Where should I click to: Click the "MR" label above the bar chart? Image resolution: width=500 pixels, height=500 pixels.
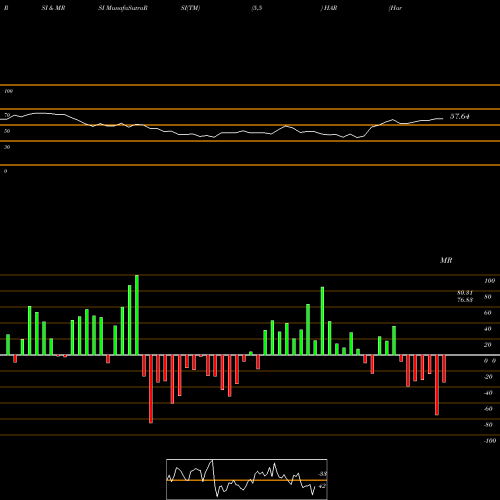pyautogui.click(x=446, y=260)
